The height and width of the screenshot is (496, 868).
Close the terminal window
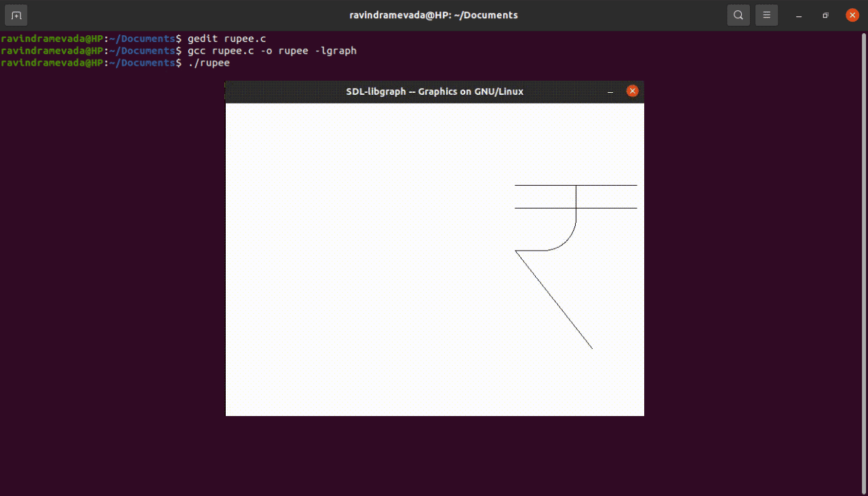pos(852,15)
